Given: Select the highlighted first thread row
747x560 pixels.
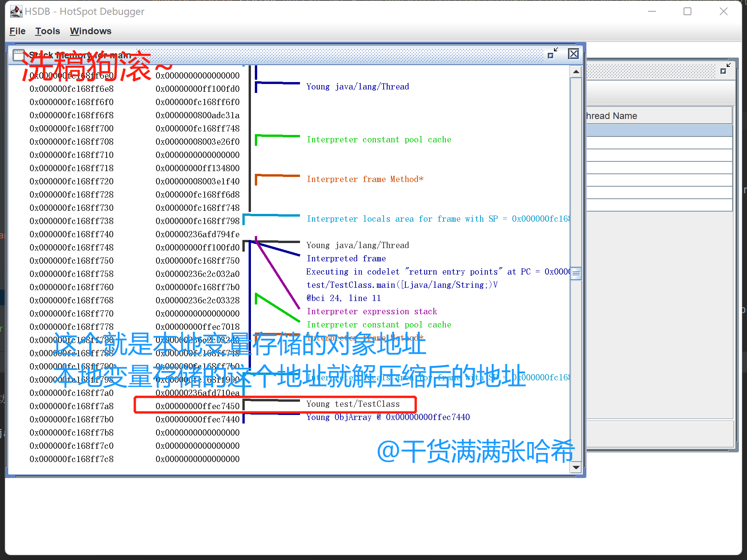Looking at the screenshot, I should tap(658, 130).
